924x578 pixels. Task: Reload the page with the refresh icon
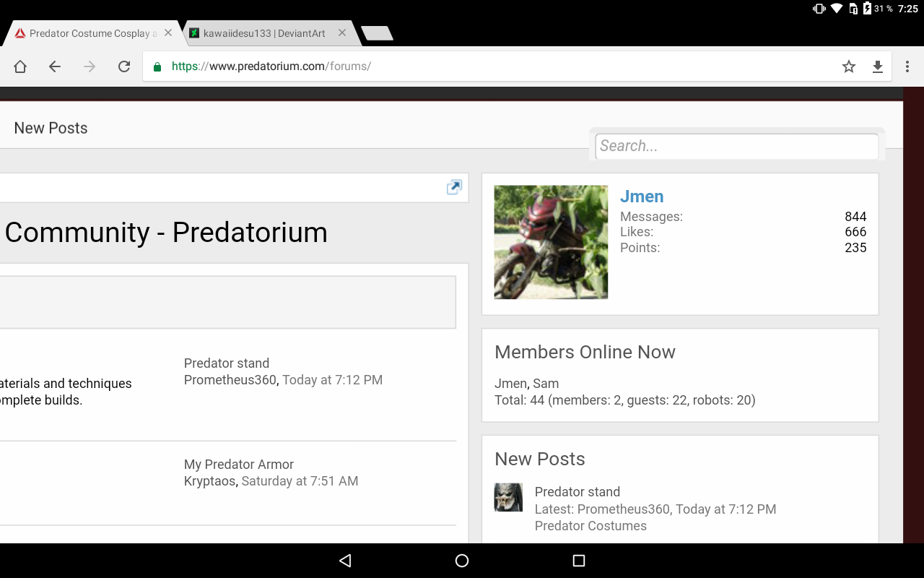pos(124,66)
